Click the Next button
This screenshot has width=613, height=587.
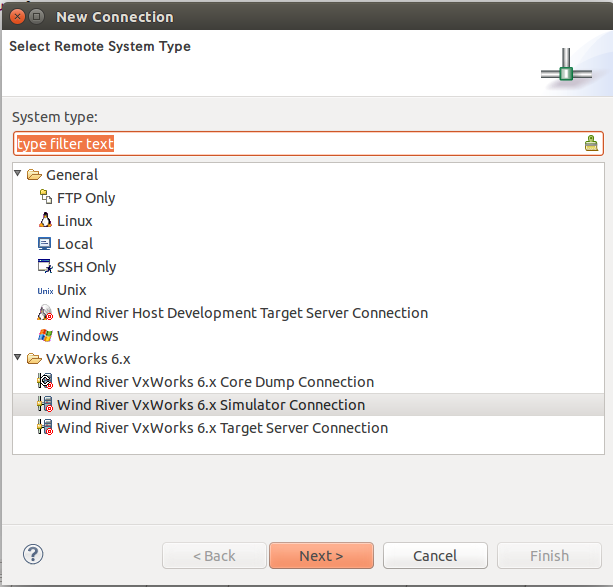[321, 555]
